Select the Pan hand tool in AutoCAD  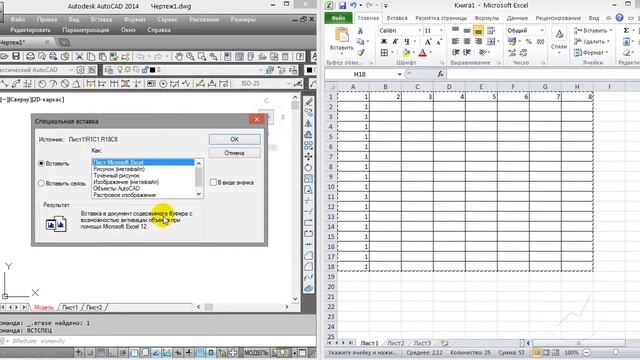179,56
